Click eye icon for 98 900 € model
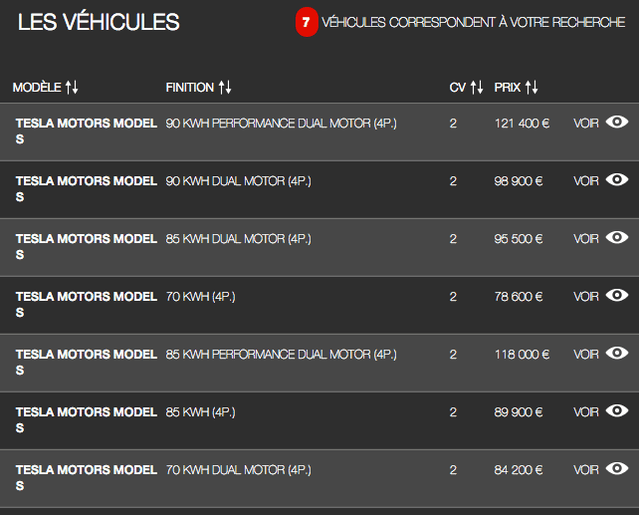This screenshot has width=640, height=515. click(x=617, y=181)
